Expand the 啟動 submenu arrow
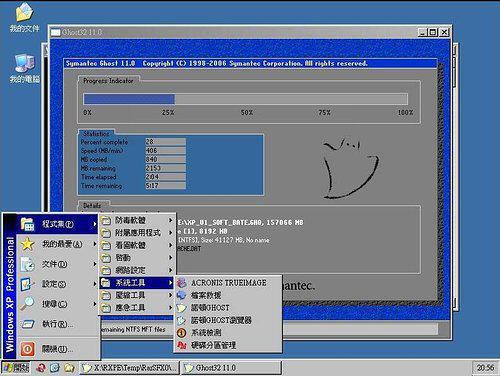Screen dimensions: 500x376 click(170, 258)
